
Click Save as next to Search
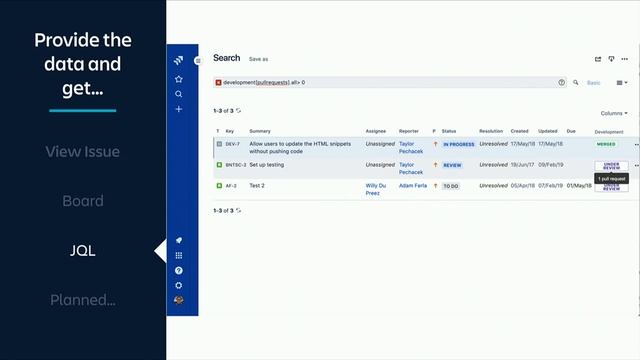tap(258, 59)
